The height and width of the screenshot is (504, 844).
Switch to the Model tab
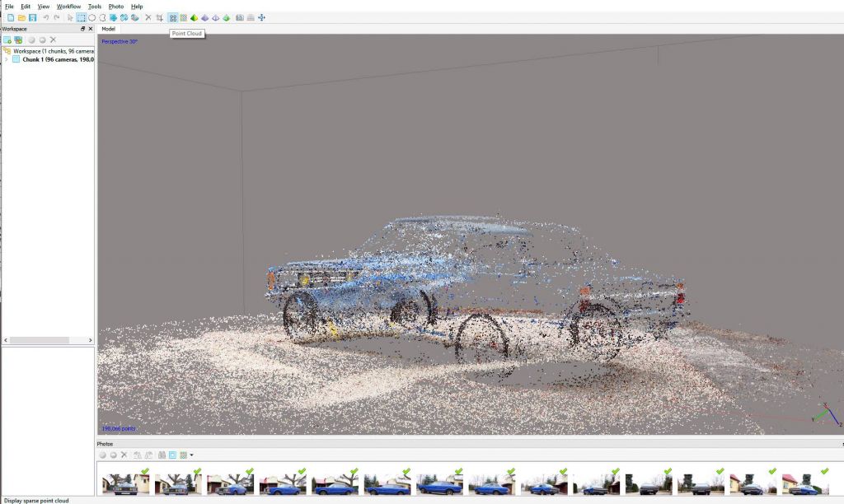tap(108, 29)
